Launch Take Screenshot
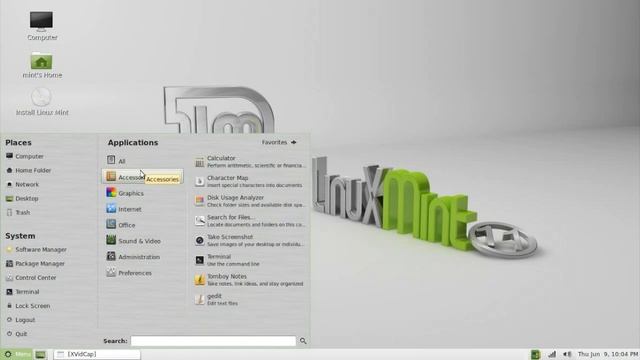The height and width of the screenshot is (360, 640). point(249,240)
